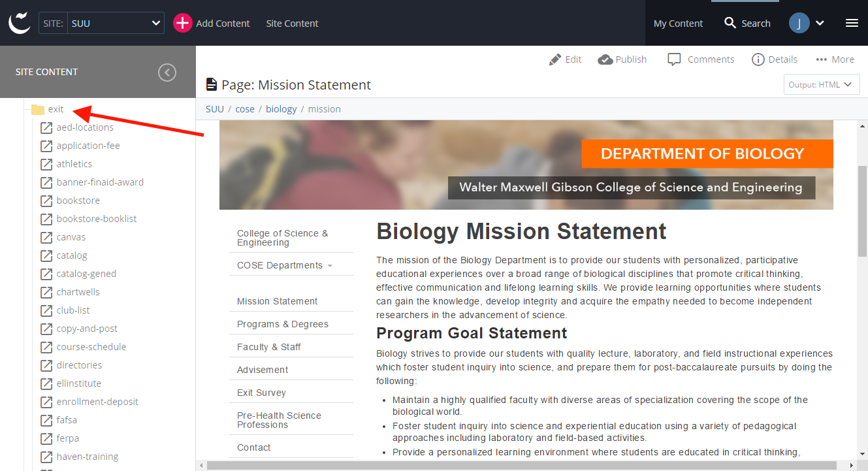Open the Output: HTML dropdown
Viewport: 868px width, 471px height.
(x=821, y=84)
